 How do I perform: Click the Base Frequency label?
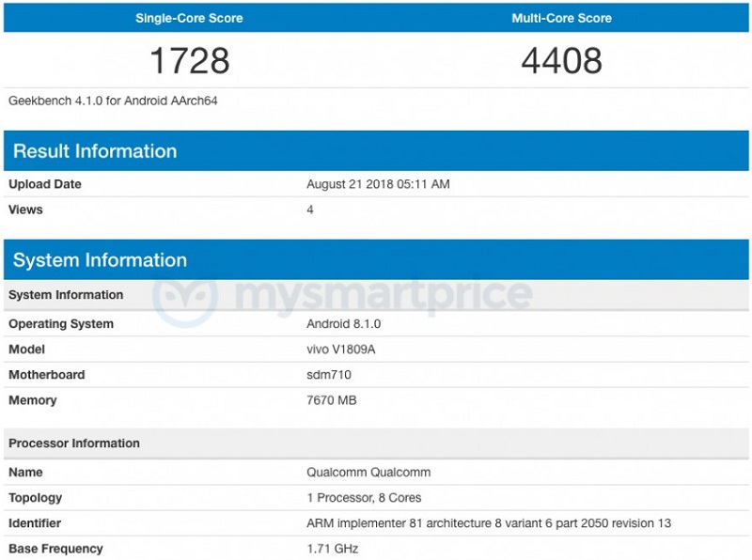[55, 549]
